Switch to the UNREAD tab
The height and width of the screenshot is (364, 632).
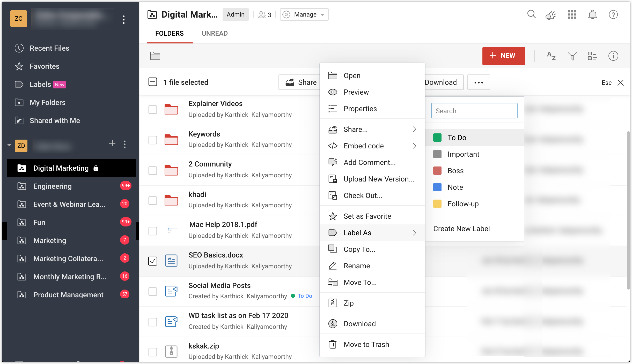point(215,34)
